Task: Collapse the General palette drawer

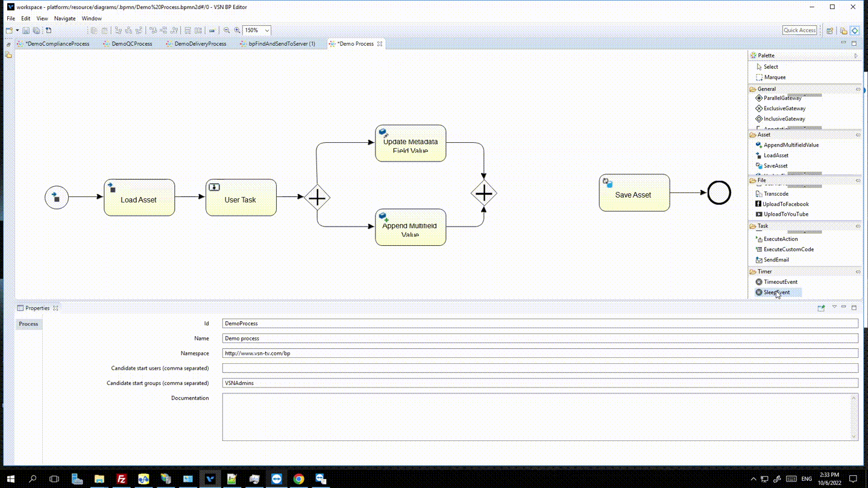Action: tap(858, 89)
